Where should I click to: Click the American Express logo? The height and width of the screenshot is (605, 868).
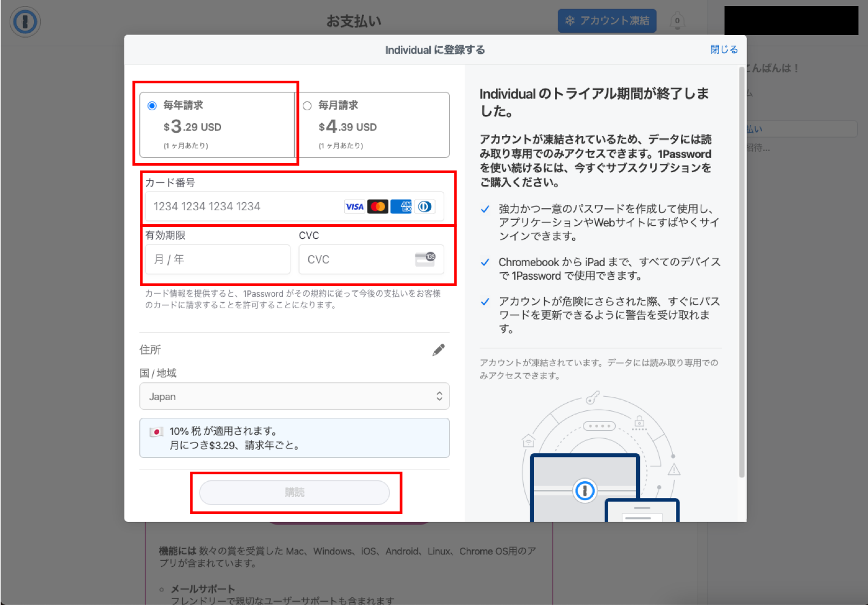click(x=401, y=207)
